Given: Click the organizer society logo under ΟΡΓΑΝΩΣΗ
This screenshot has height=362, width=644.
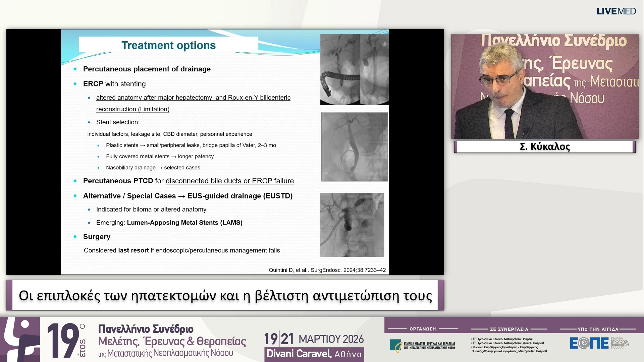Looking at the screenshot, I should pyautogui.click(x=422, y=346).
